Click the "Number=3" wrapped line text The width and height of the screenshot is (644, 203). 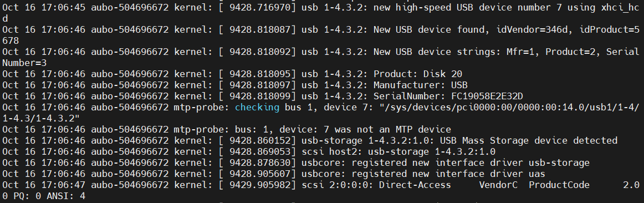point(24,63)
